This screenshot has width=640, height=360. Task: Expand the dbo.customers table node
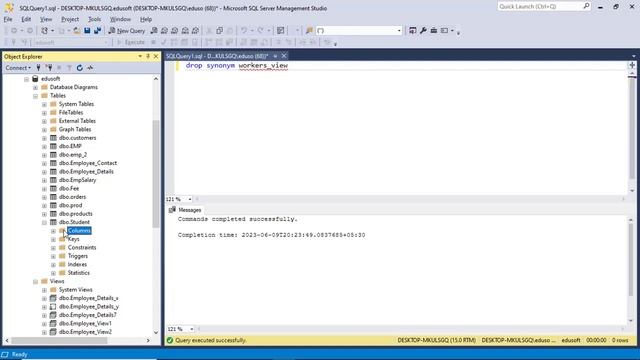point(44,138)
